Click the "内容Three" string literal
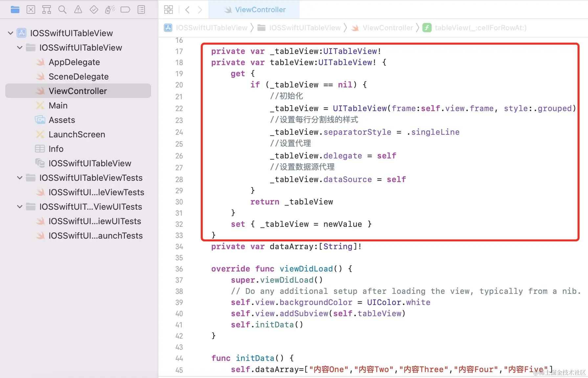This screenshot has width=588, height=378. point(424,369)
